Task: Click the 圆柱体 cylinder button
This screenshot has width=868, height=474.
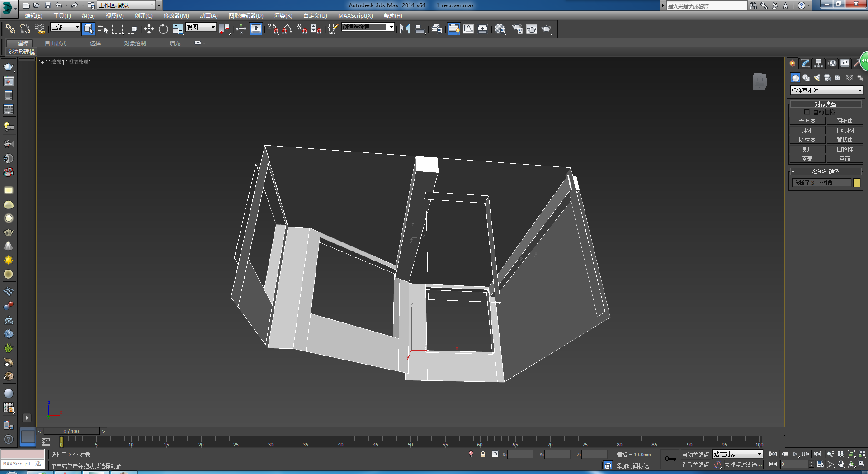Action: point(807,140)
